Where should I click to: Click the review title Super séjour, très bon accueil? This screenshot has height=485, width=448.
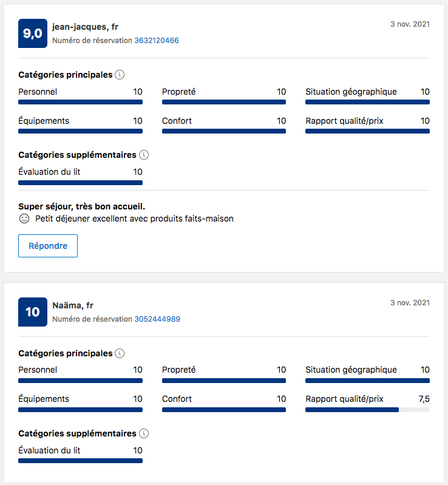[x=81, y=206]
